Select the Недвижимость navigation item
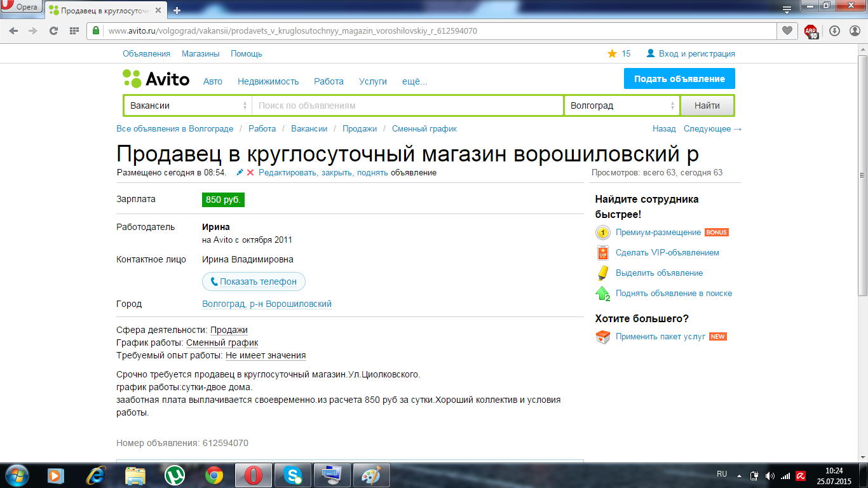 268,81
